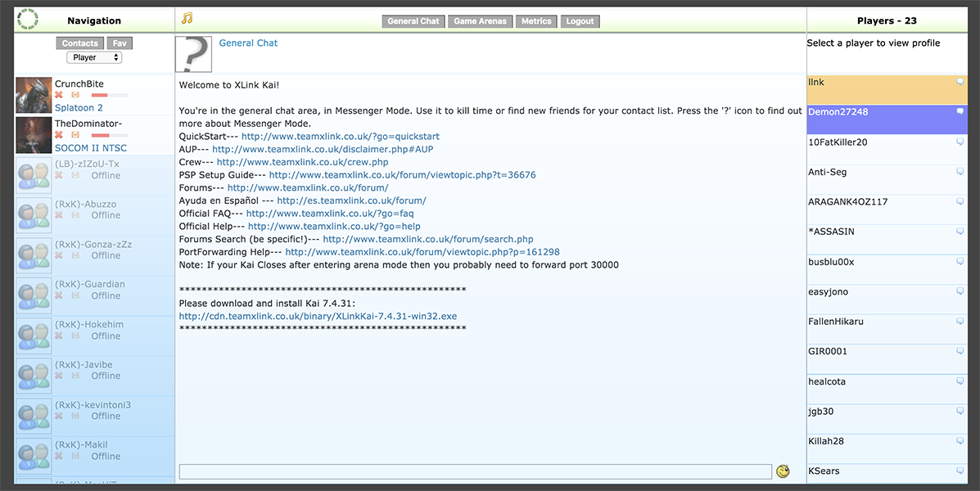Viewport: 980px width, 491px height.
Task: Click the envelope icon for (RxK)-Javibe
Action: pos(75,376)
